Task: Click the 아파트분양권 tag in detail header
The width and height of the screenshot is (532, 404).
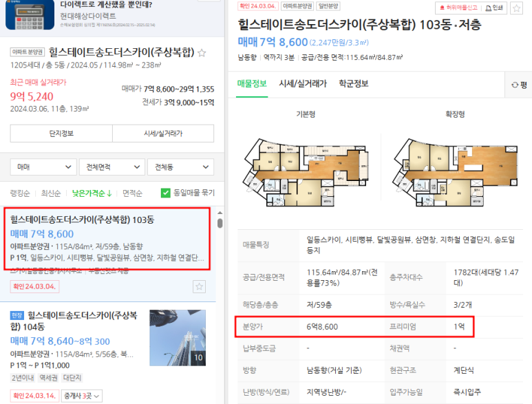Action: (x=297, y=6)
